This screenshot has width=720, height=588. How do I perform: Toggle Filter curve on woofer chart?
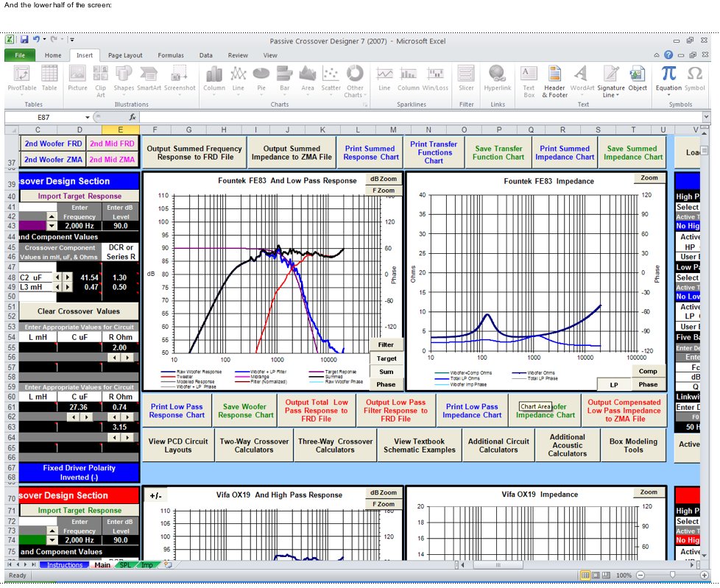pyautogui.click(x=386, y=344)
